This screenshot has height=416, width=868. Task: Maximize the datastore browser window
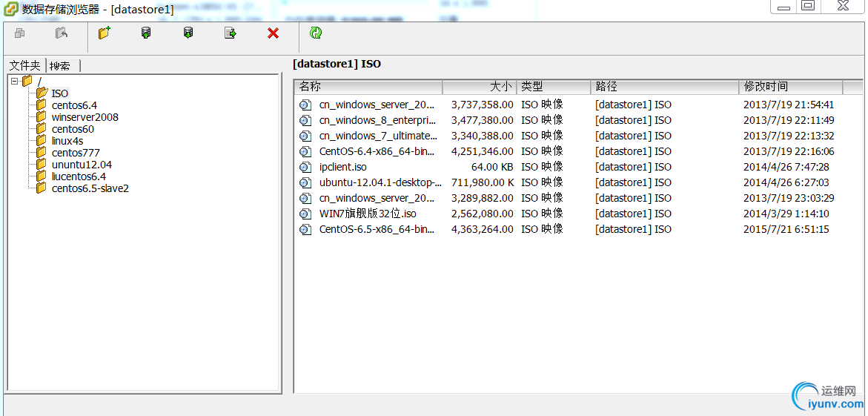pyautogui.click(x=809, y=6)
